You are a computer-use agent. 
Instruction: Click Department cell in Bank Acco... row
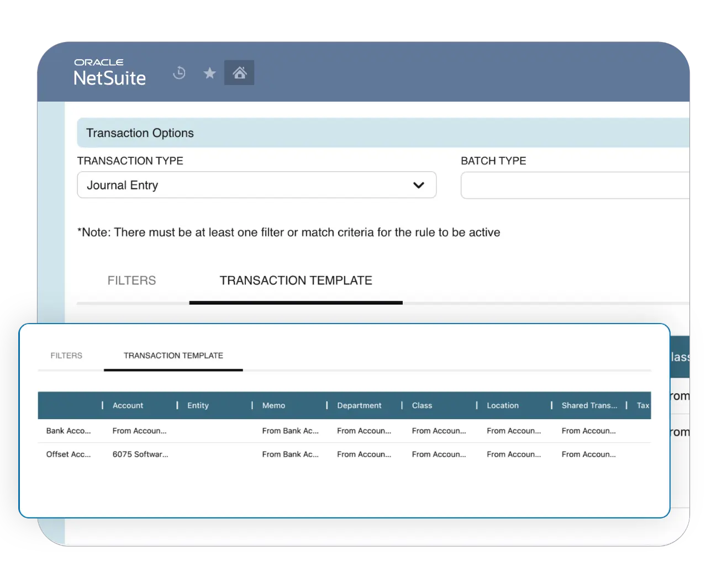coord(364,431)
